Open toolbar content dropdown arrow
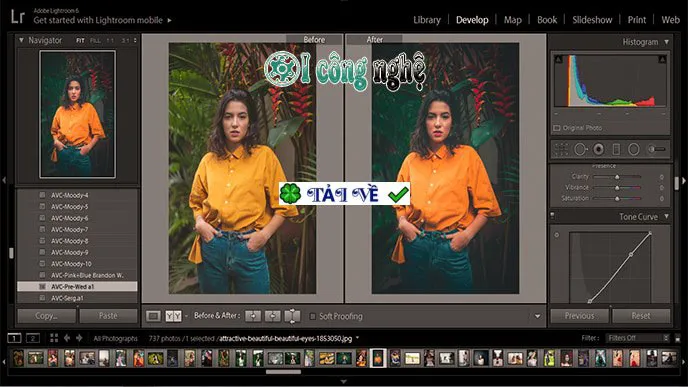Image resolution: width=688 pixels, height=387 pixels. click(538, 316)
